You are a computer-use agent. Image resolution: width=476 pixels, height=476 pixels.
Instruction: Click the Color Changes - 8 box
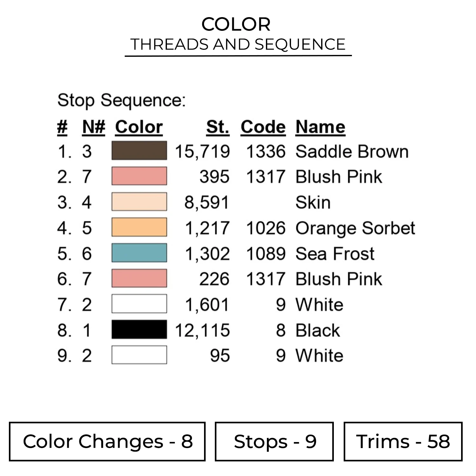107,441
